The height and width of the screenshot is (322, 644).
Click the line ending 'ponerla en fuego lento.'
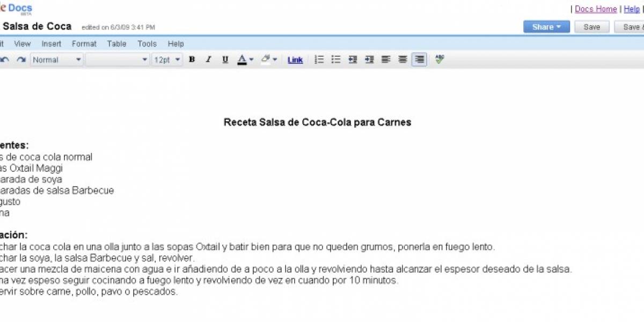247,247
